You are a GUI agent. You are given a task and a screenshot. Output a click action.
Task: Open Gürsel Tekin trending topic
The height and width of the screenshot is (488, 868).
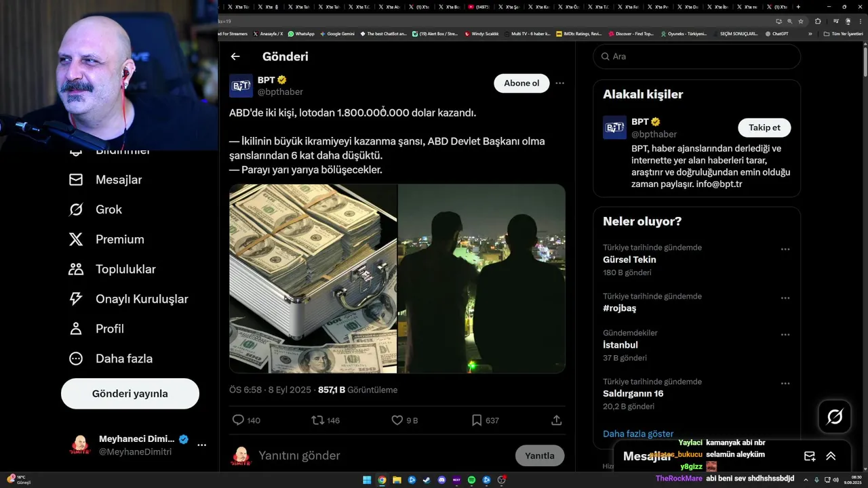(629, 260)
